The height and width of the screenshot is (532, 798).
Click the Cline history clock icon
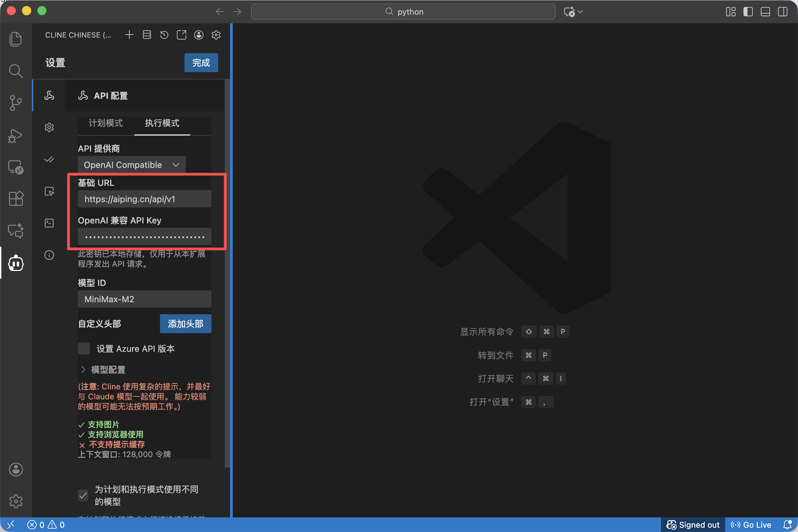click(164, 35)
